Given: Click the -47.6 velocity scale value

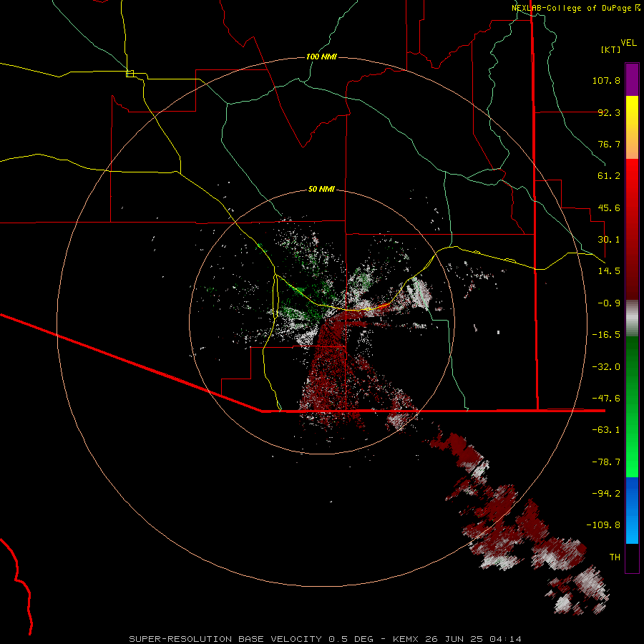Looking at the screenshot, I should click(x=606, y=399).
